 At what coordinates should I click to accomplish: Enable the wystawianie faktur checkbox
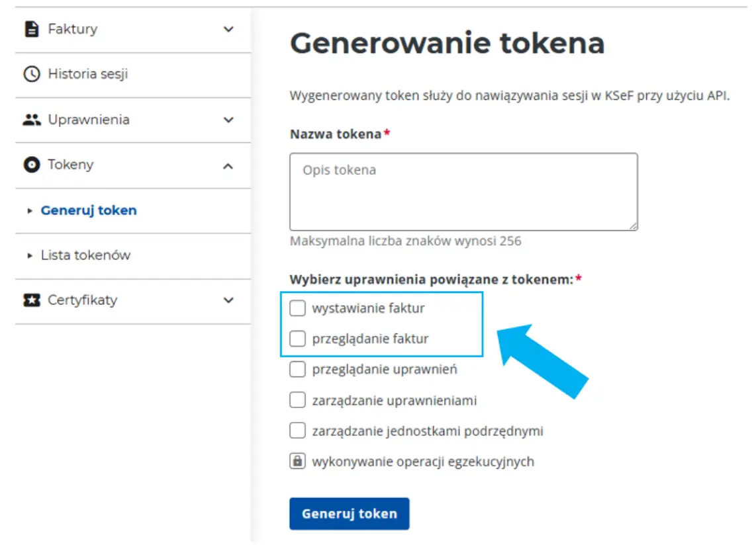tap(297, 308)
